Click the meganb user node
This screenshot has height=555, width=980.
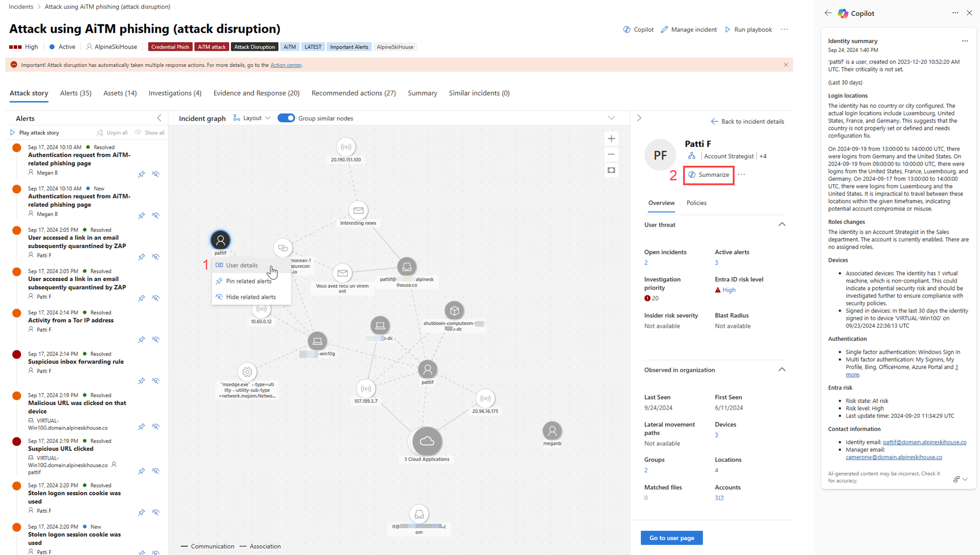pos(552,431)
